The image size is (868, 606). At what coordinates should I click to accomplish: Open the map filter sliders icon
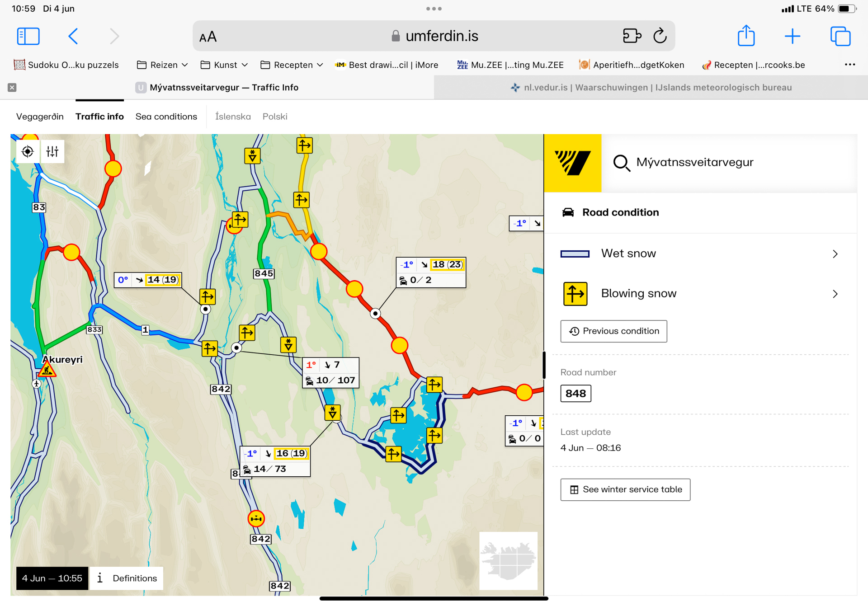52,152
